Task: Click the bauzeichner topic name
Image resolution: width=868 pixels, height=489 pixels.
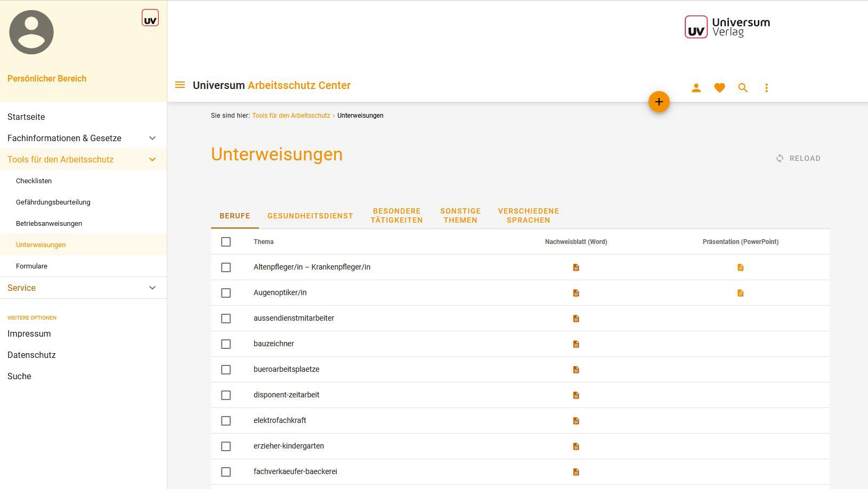Action: (274, 344)
